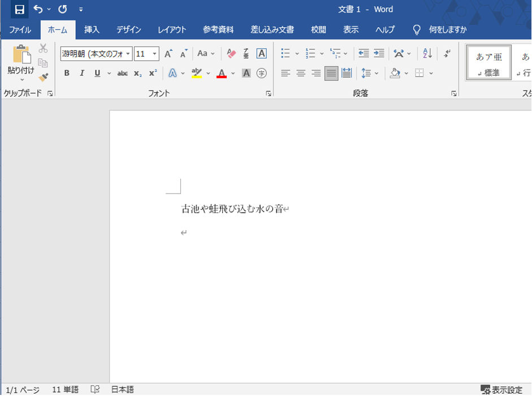Click the Increase Indent icon
The height and width of the screenshot is (396, 532).
(379, 54)
